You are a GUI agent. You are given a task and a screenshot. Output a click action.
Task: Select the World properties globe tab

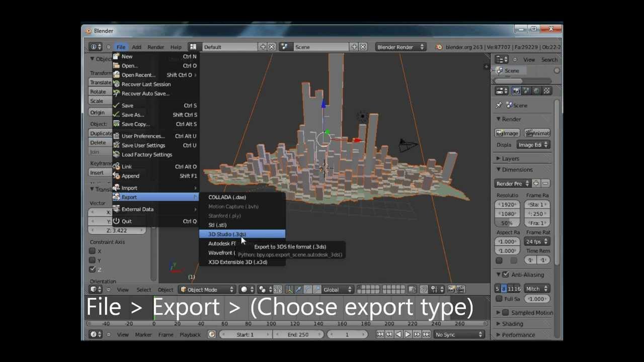coord(536,91)
